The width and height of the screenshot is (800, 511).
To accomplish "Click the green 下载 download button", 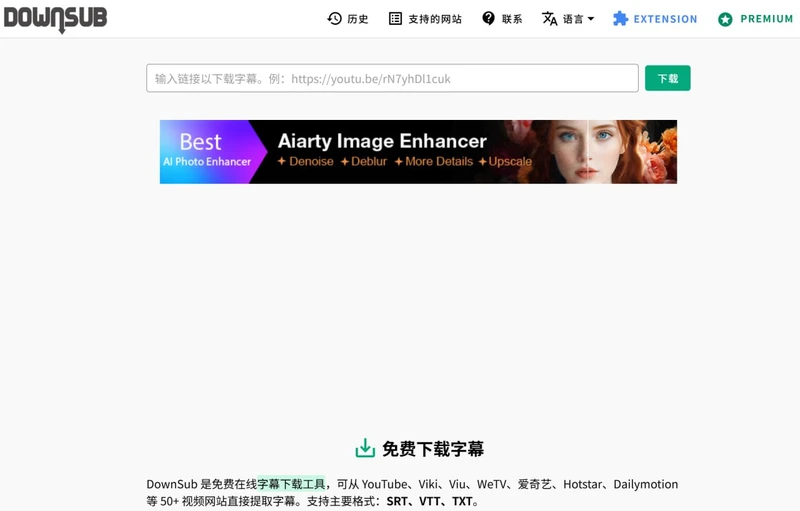I will click(x=667, y=78).
